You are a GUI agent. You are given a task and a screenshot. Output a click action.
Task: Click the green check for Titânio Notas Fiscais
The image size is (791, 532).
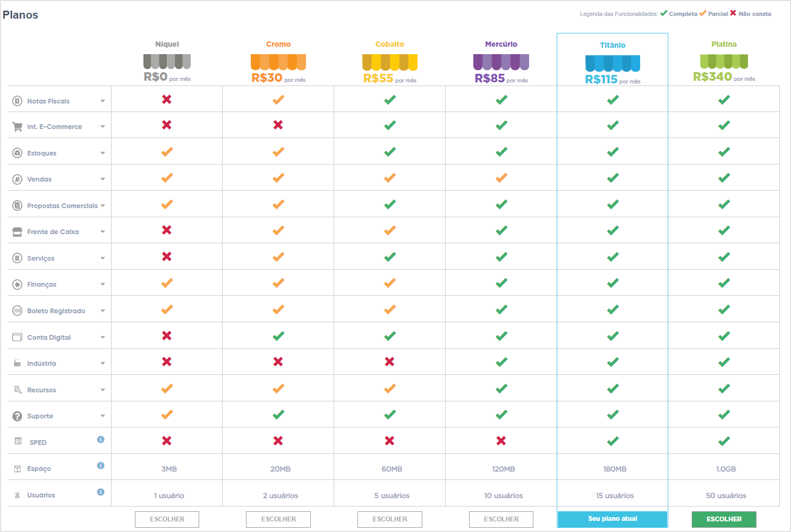pyautogui.click(x=613, y=99)
